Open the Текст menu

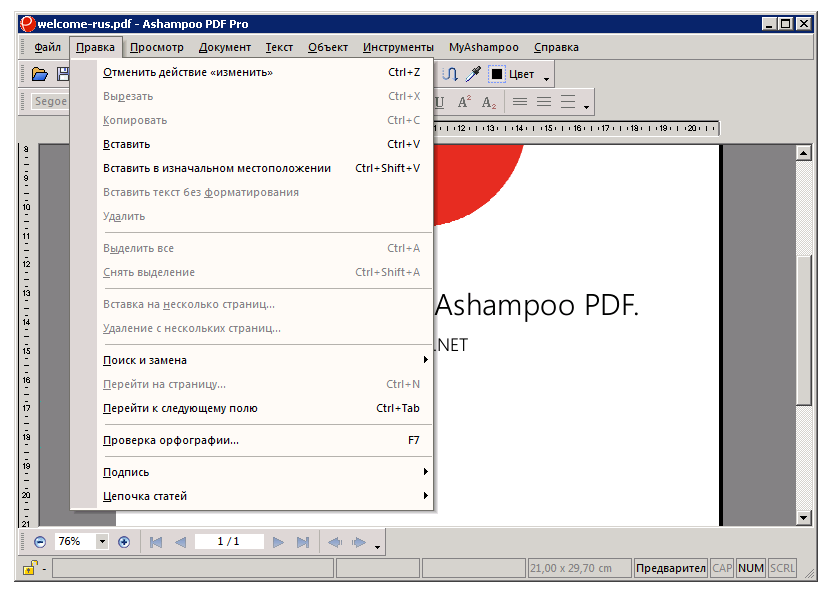point(279,47)
